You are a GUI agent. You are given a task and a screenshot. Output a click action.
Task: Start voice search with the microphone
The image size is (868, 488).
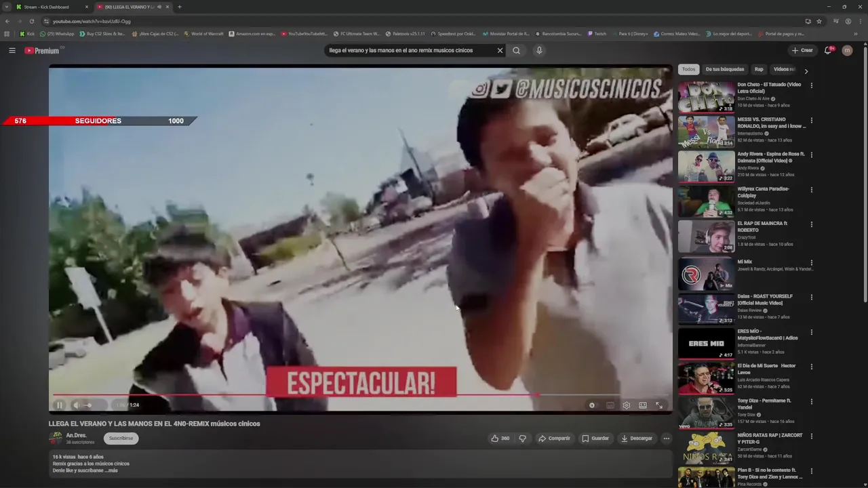click(x=539, y=50)
